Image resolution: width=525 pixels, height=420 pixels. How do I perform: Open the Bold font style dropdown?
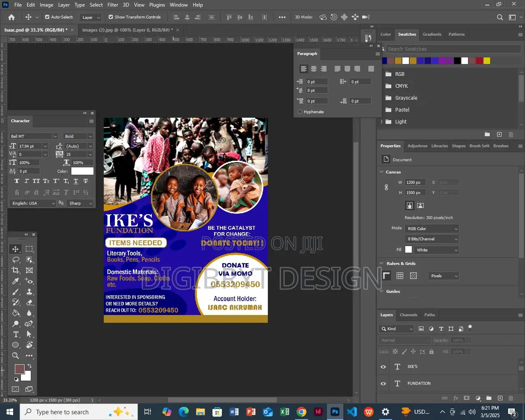point(90,136)
